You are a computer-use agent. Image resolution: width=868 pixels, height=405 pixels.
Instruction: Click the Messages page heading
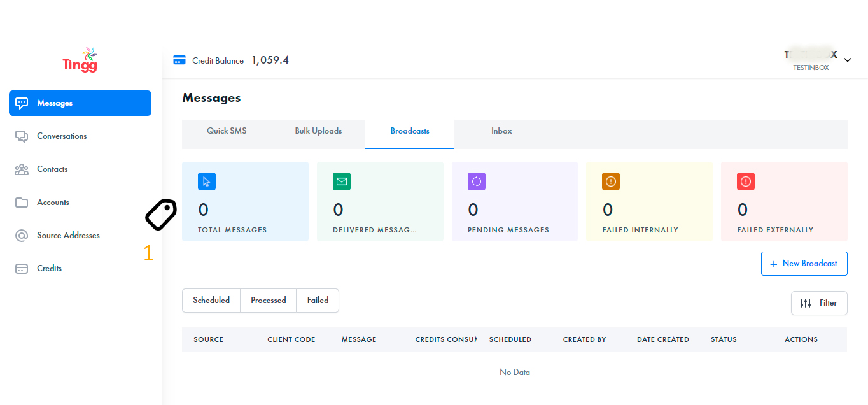pyautogui.click(x=211, y=98)
